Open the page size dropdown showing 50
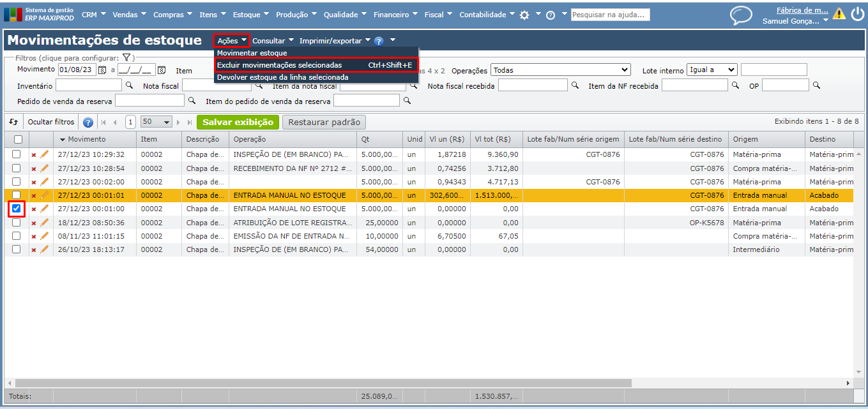The image size is (868, 409). pyautogui.click(x=156, y=122)
